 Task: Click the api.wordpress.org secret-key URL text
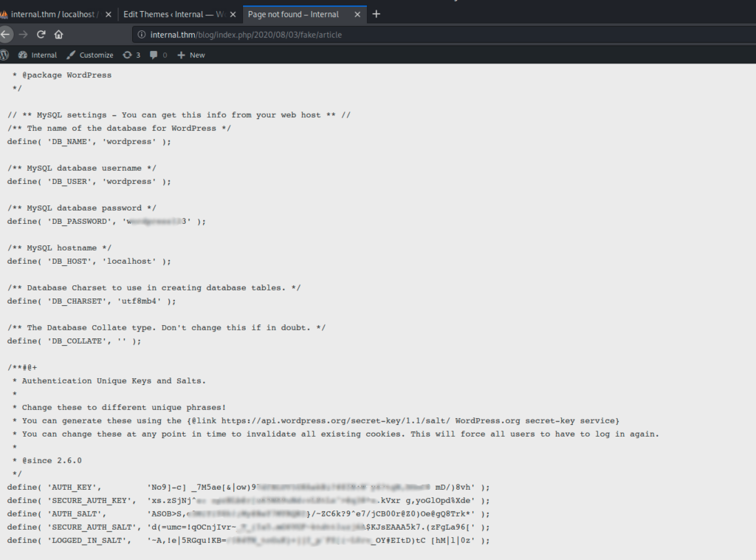[336, 421]
